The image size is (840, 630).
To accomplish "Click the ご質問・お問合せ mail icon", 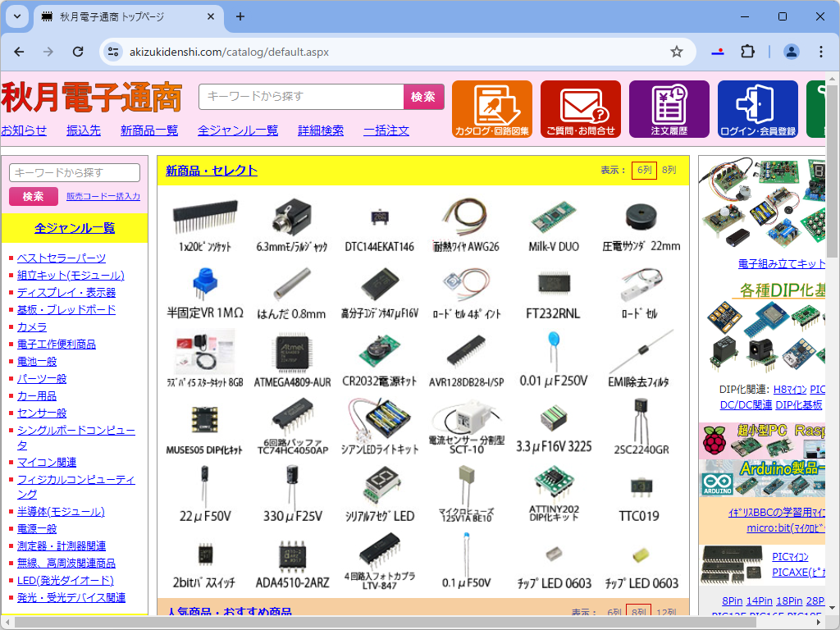I will tap(581, 108).
